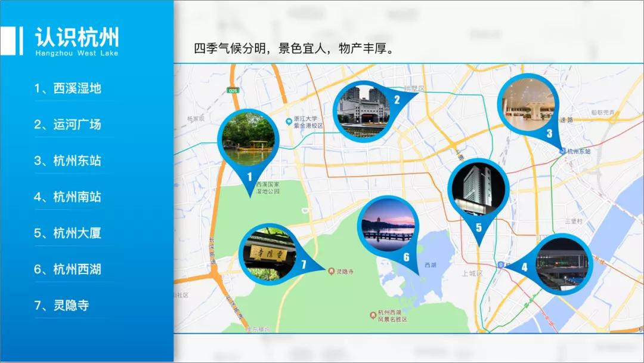Select list entry 4、杭州南站 in sidebar
Screen dimensions: 644x363
click(x=70, y=197)
